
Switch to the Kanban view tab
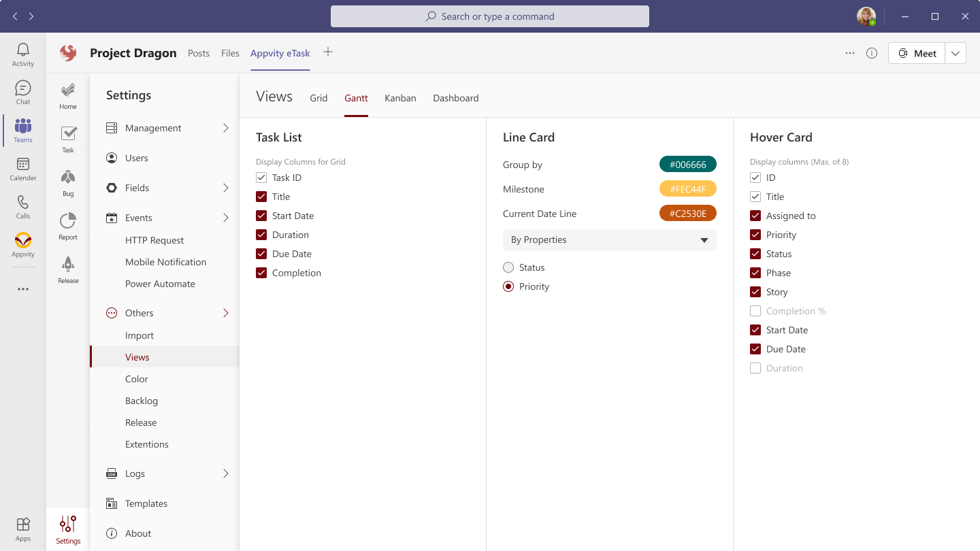point(400,98)
